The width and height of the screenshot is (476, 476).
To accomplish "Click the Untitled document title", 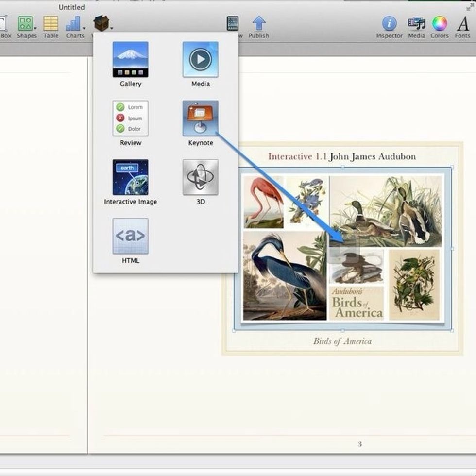I will pos(72,7).
